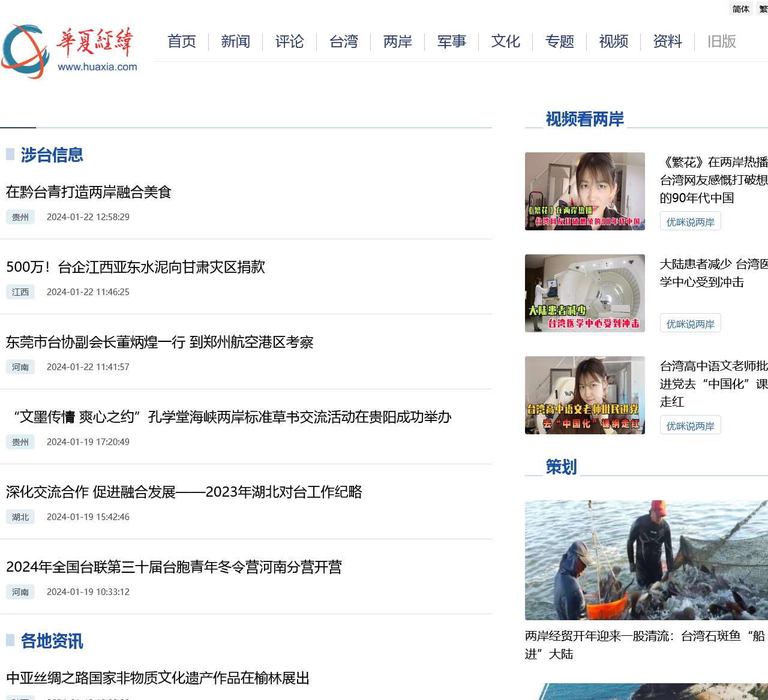
Task: Click the Huaxia.com logo
Action: pos(70,52)
